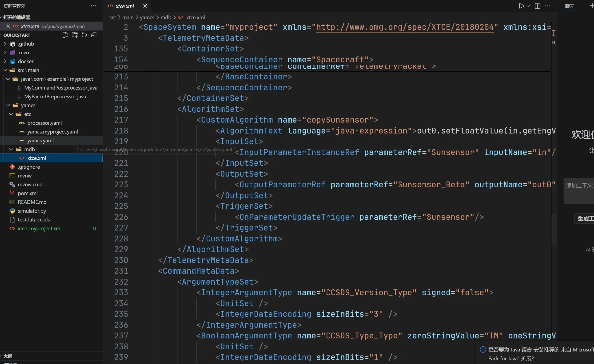Open the editor More Actions ellipsis menu
The width and height of the screenshot is (594, 364).
tap(548, 6)
